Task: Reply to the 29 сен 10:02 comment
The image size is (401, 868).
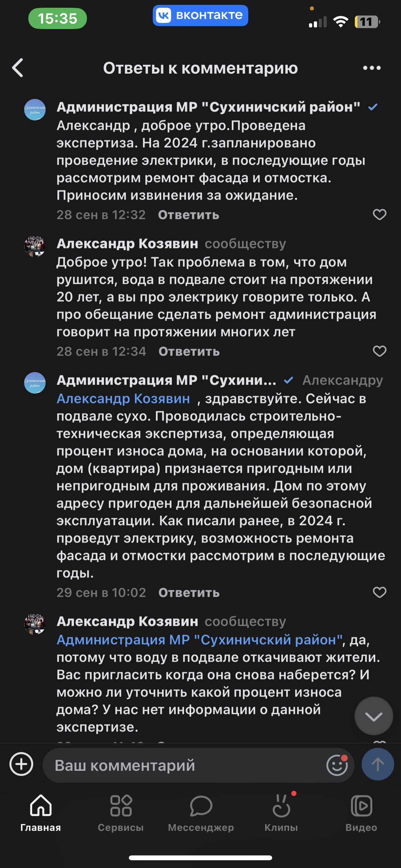Action: 189,593
